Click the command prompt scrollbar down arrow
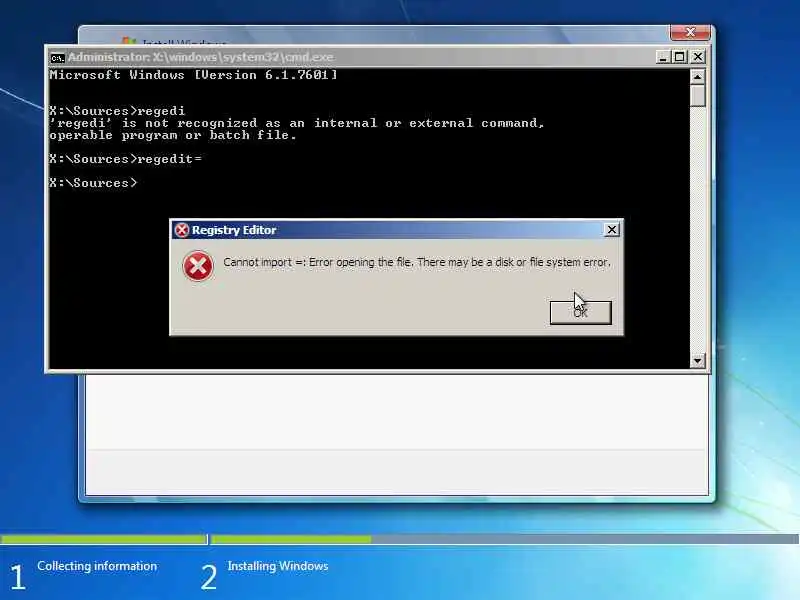The width and height of the screenshot is (800, 600). click(x=697, y=361)
